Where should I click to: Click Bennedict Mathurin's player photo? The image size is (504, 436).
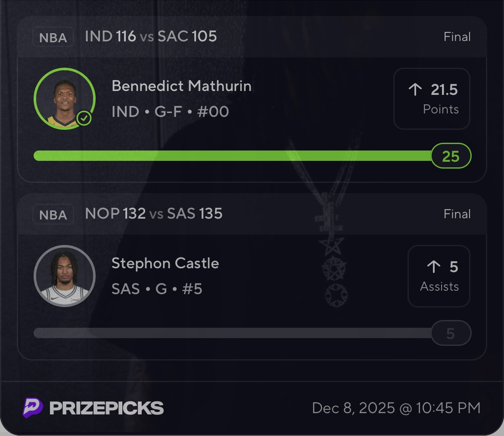(64, 99)
